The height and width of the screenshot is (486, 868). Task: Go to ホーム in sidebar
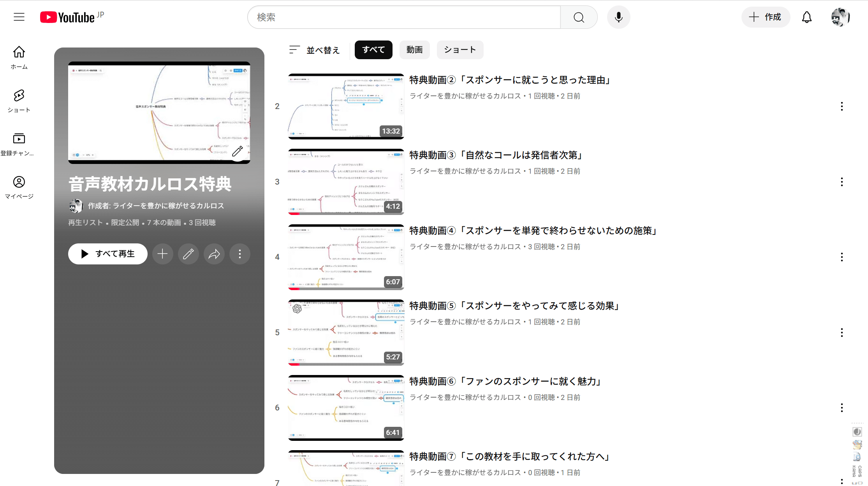19,58
